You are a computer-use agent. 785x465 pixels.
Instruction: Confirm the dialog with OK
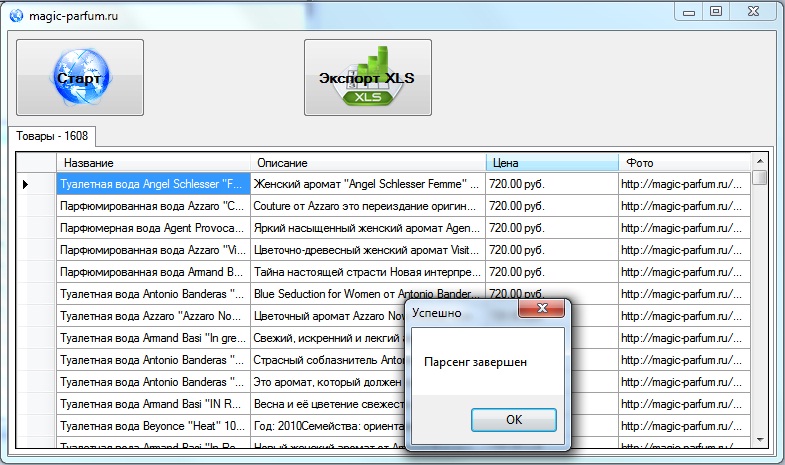514,419
